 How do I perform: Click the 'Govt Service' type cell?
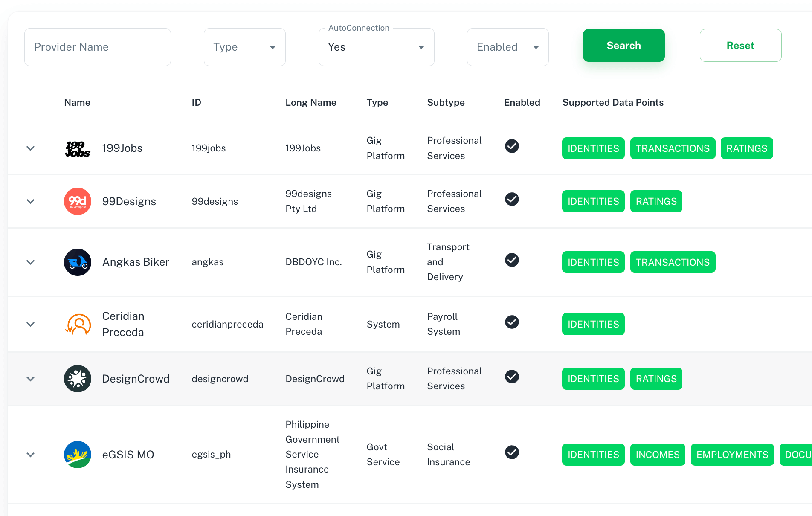click(x=383, y=455)
